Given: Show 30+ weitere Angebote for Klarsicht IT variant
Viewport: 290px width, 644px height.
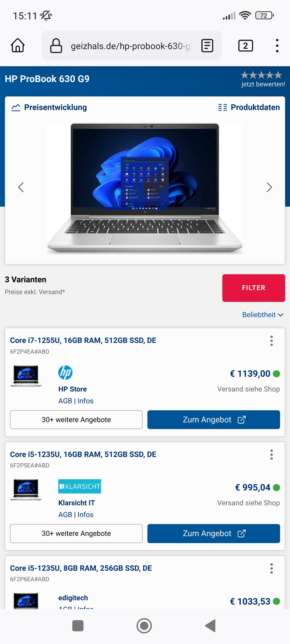Looking at the screenshot, I should pyautogui.click(x=76, y=533).
